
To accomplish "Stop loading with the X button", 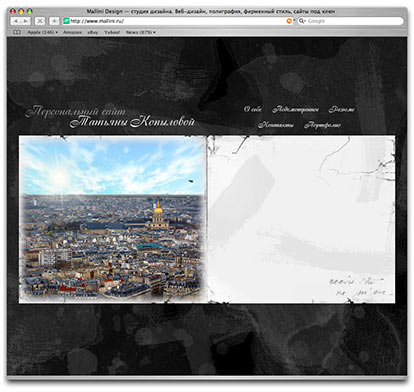I will [x=40, y=21].
